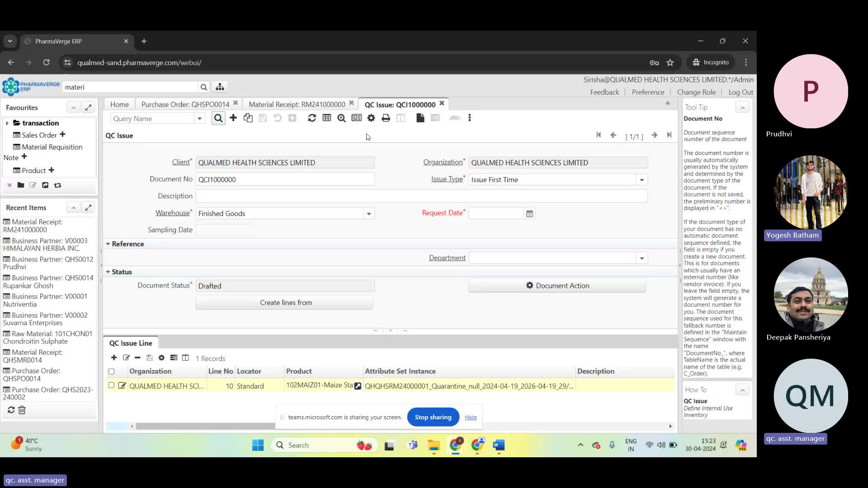868x488 pixels.
Task: Open Business Partner V00001 Nutriventia recent item
Action: (45, 300)
